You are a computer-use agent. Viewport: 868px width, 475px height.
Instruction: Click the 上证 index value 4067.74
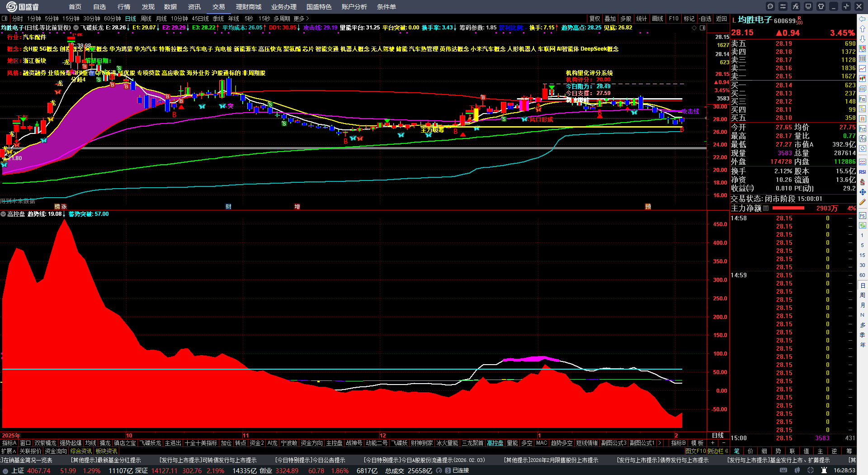tap(39, 470)
